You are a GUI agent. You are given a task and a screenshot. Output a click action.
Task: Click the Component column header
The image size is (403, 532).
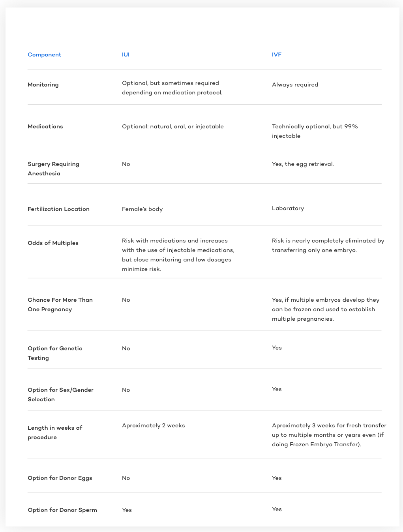(44, 55)
